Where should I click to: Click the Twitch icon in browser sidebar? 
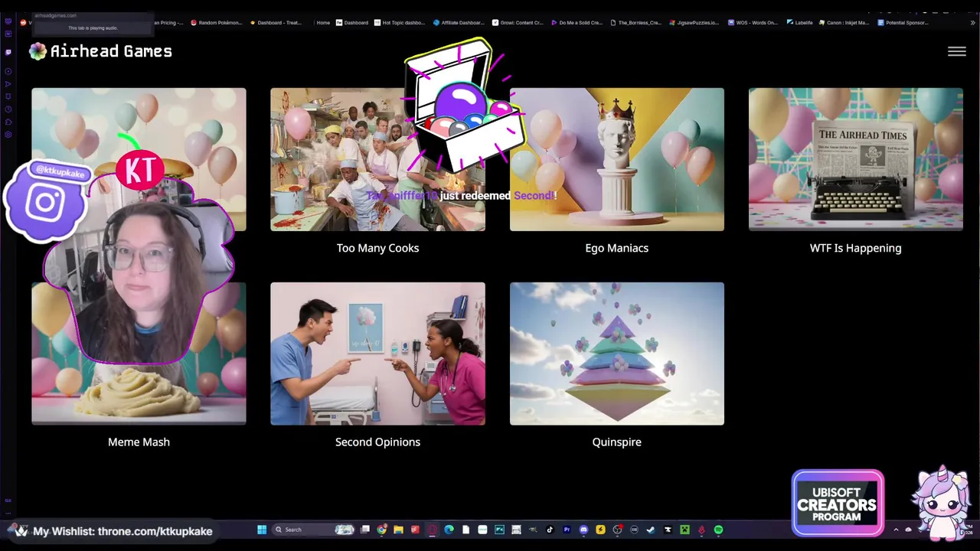8,52
